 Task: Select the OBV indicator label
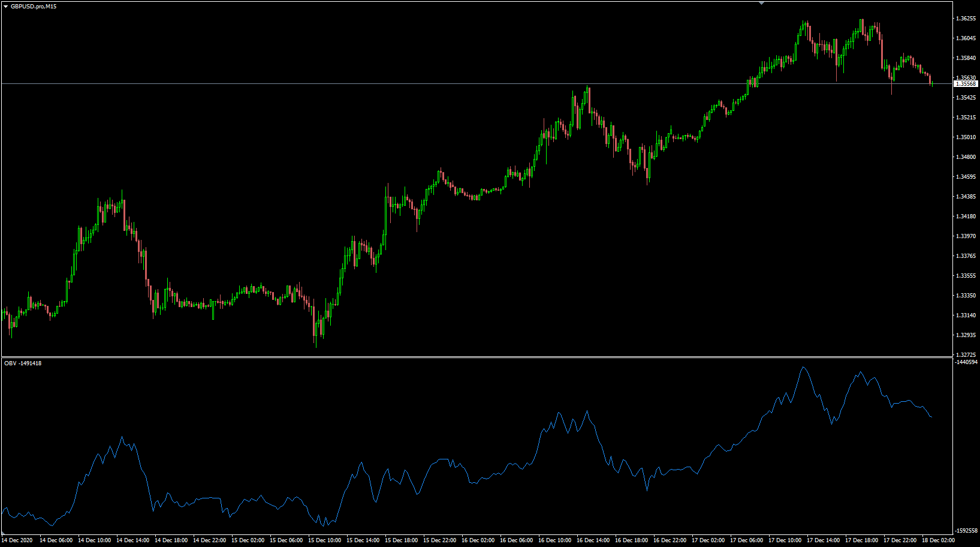pos(9,362)
